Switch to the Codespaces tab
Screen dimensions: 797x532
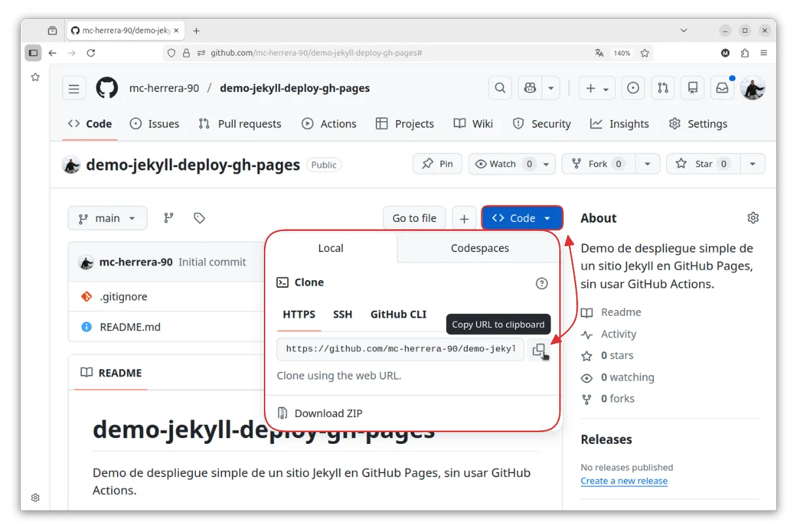[480, 248]
